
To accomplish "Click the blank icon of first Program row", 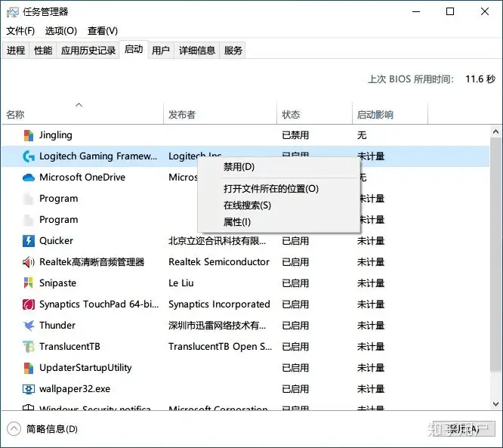I will click(x=29, y=199).
